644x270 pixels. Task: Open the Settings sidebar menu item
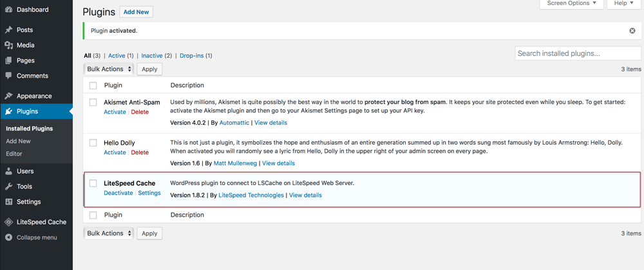click(29, 202)
